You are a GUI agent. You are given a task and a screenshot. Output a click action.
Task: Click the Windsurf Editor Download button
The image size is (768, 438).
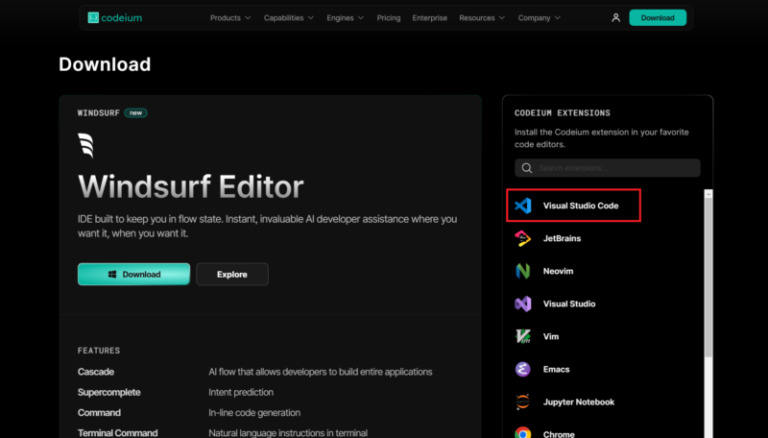point(134,274)
